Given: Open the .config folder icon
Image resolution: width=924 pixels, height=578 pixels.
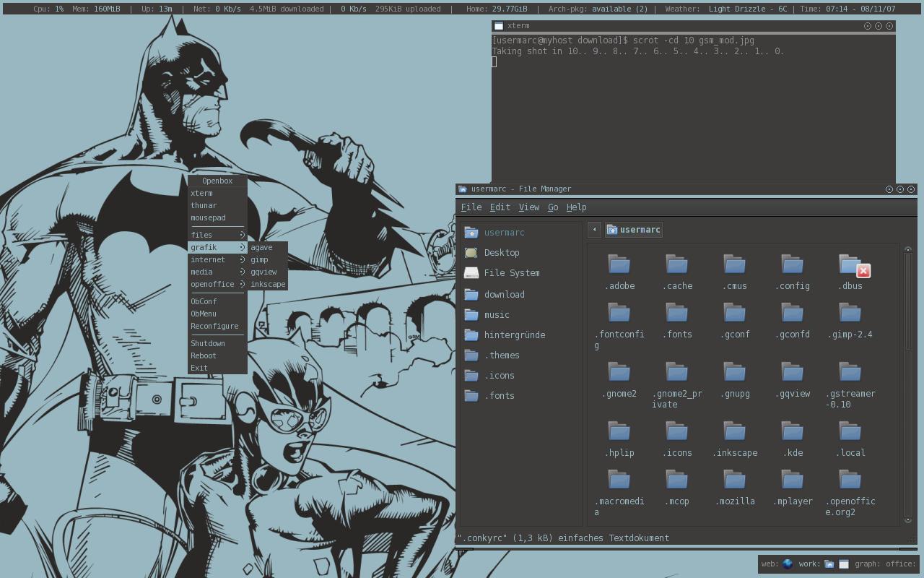Looking at the screenshot, I should tap(793, 264).
